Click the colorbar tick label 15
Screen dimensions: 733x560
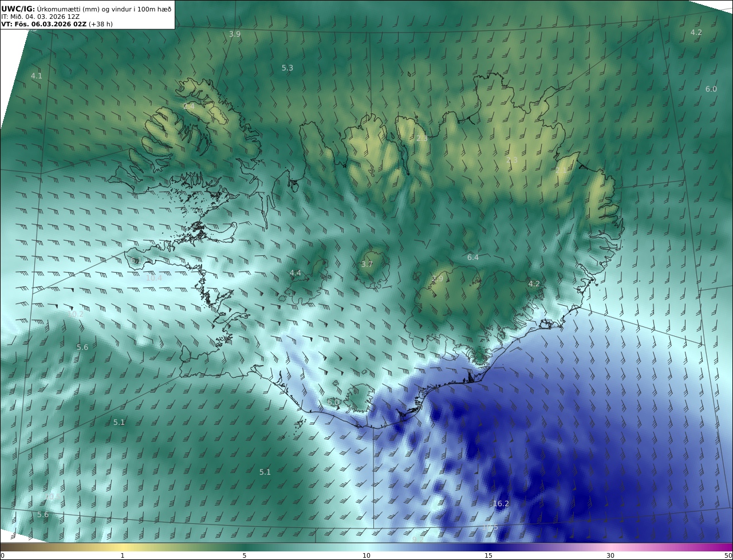488,555
